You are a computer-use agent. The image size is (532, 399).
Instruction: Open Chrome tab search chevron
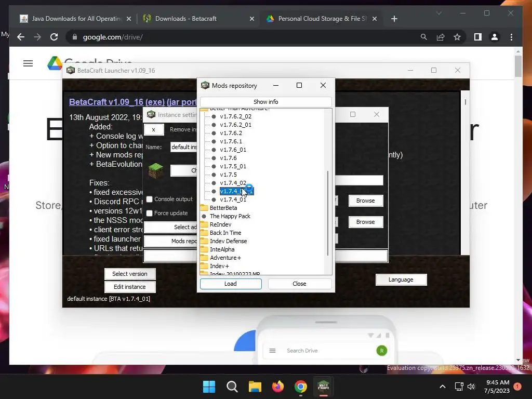point(438,13)
